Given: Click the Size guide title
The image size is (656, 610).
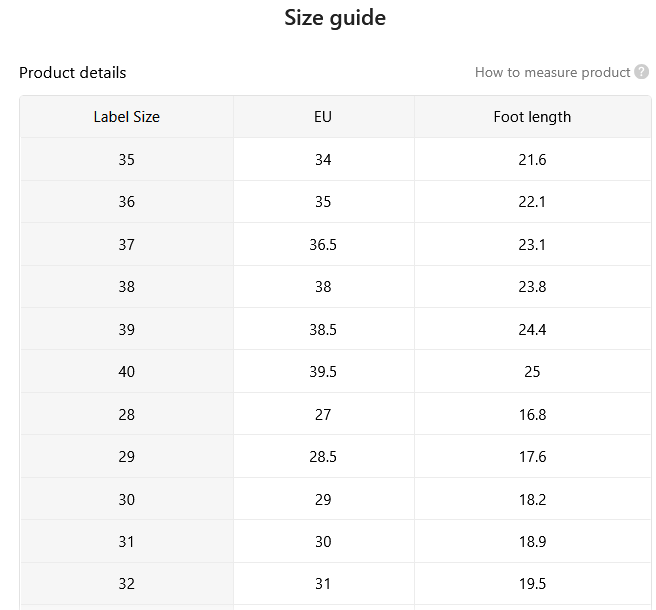Looking at the screenshot, I should 335,18.
